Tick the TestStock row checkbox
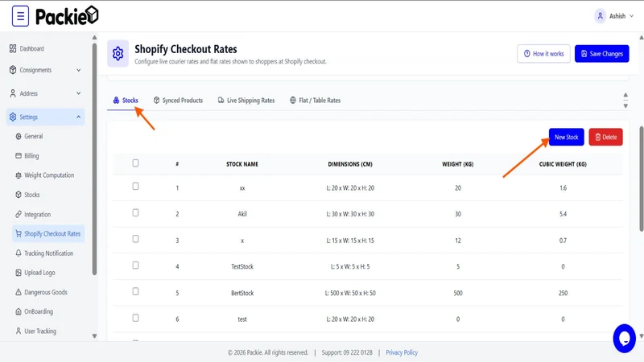Viewport: 644px width, 362px height. (135, 265)
